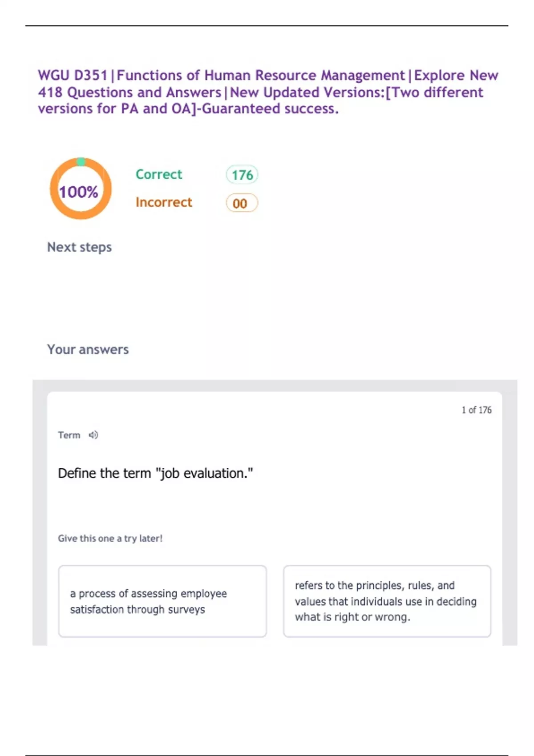Click the orange 00 incorrect count badge
Viewport: 534px width, 756px height.
pos(242,203)
